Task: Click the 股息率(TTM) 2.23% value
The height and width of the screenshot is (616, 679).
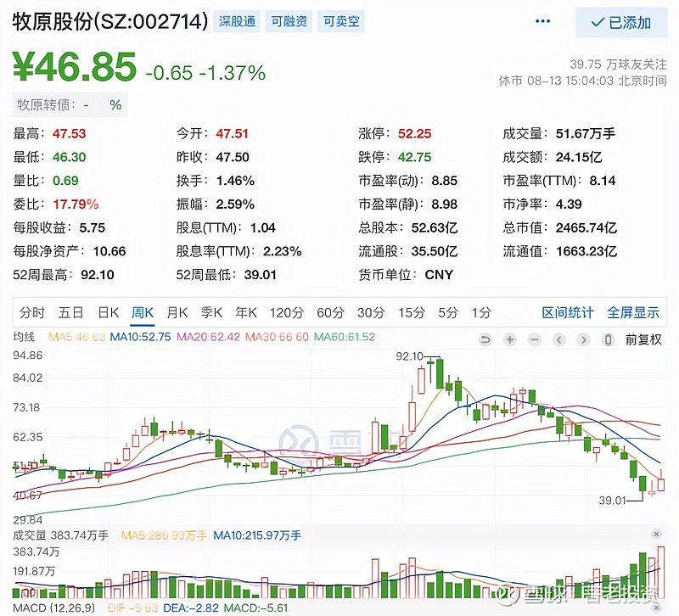Action: 283,251
